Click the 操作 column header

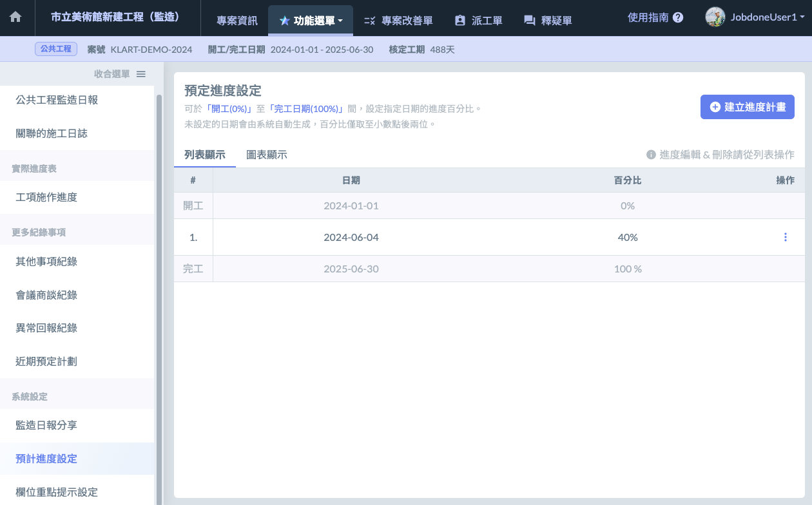[x=785, y=180]
